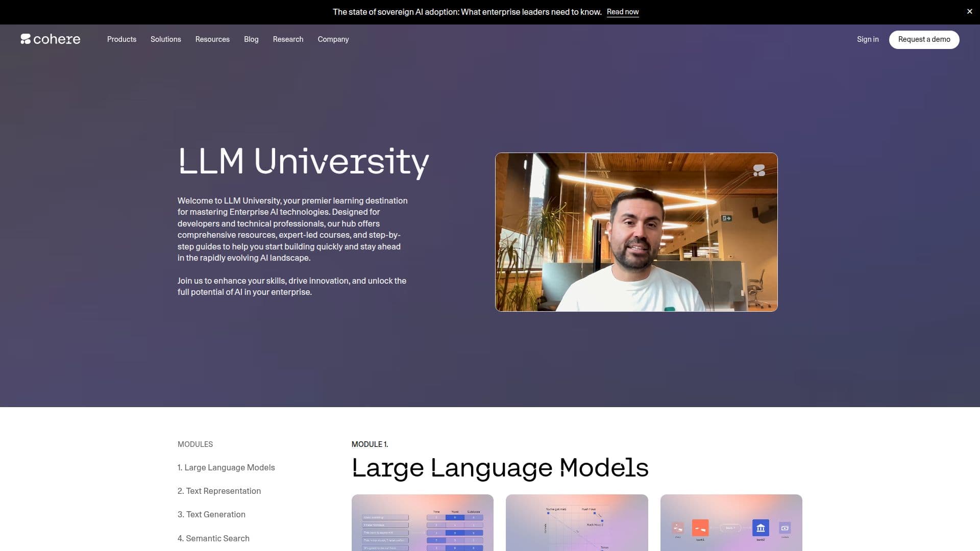Play the LLM University intro video
980x551 pixels.
pyautogui.click(x=636, y=232)
